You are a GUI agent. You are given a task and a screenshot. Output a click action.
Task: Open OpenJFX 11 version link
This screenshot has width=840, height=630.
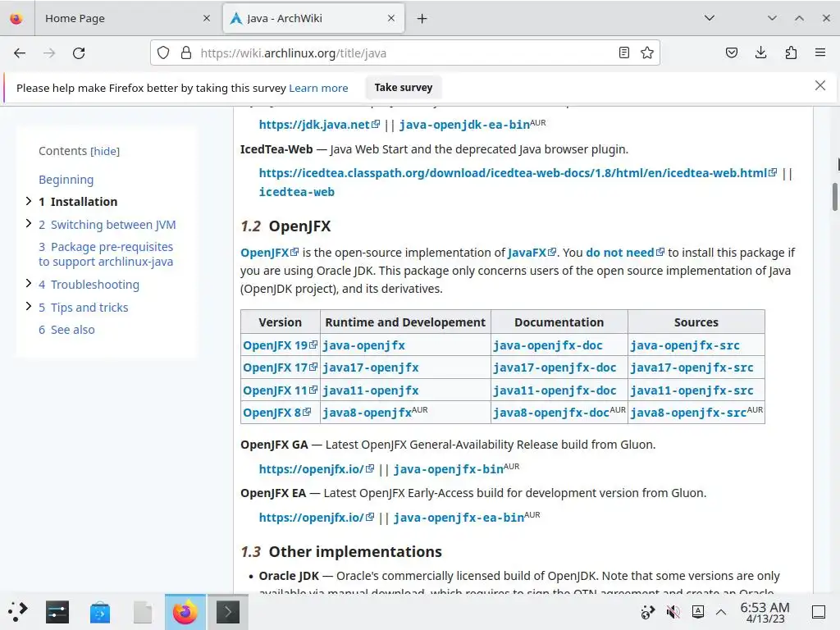(281, 390)
